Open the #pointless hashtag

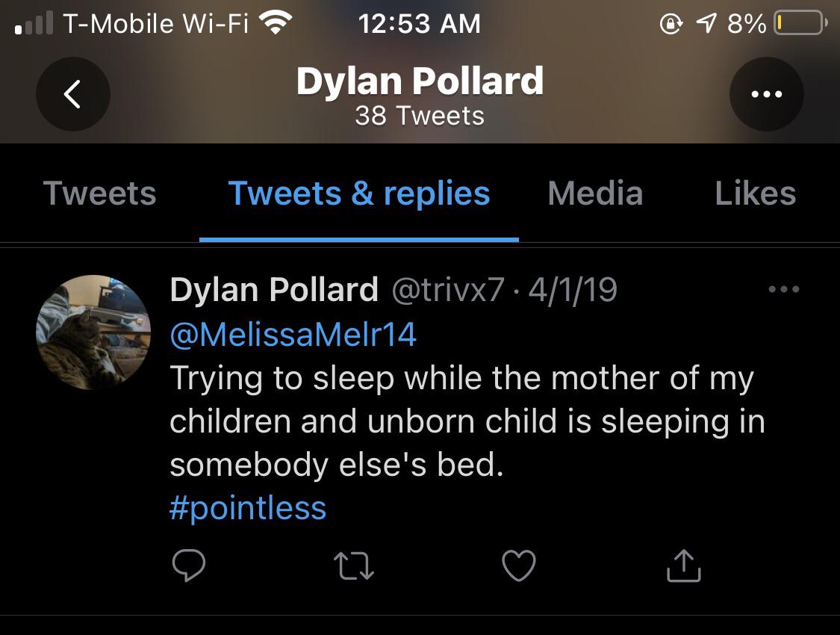tap(248, 508)
